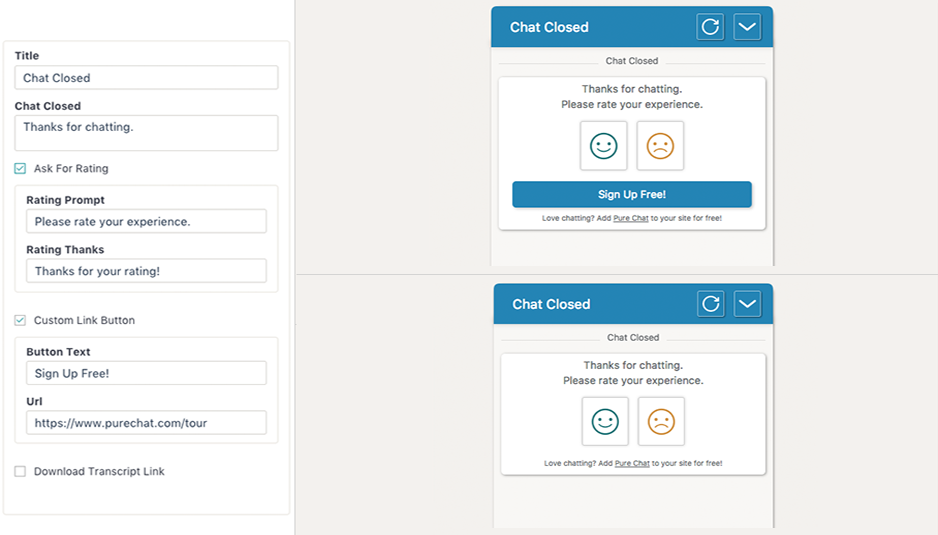Choose sad face rating in lower widget

tap(661, 421)
